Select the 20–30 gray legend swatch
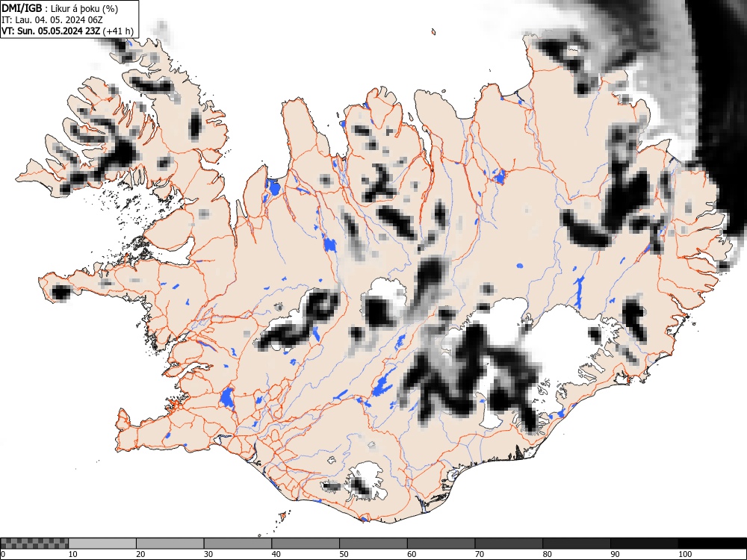 (170, 544)
